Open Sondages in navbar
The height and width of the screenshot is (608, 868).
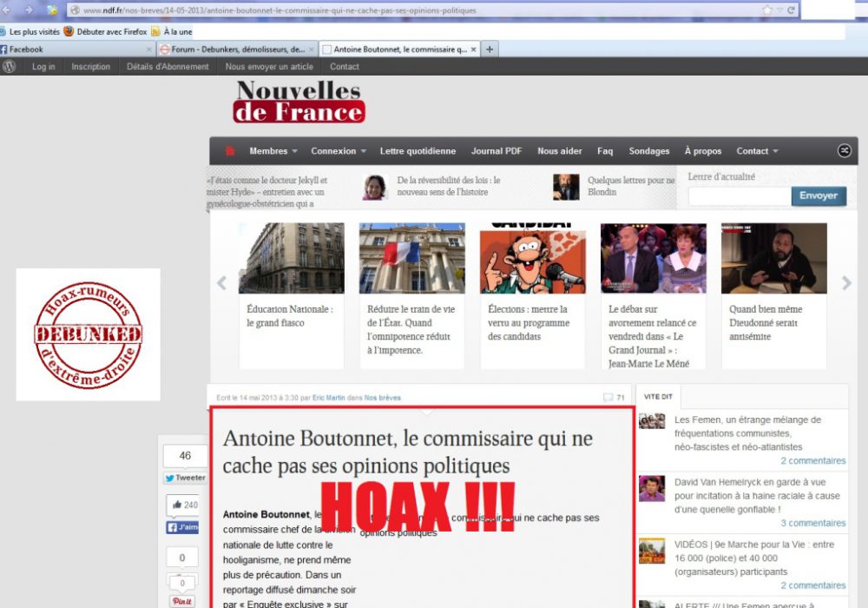click(648, 151)
